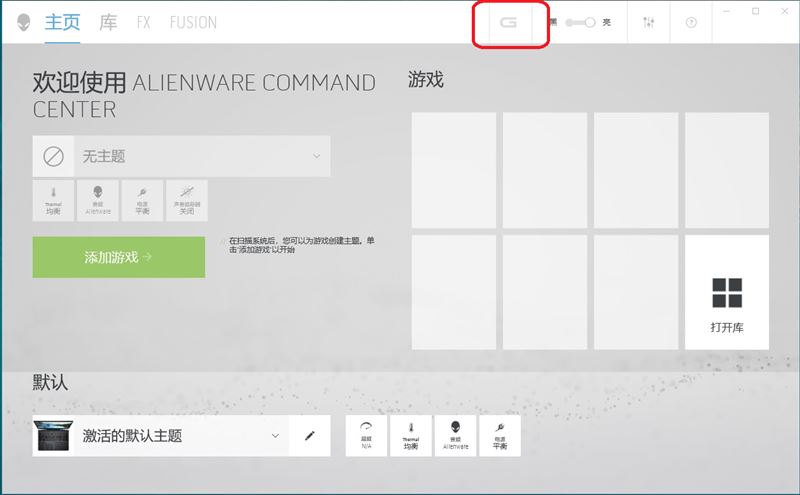Open the G-mode icon in header
The width and height of the screenshot is (800, 495).
click(x=508, y=22)
